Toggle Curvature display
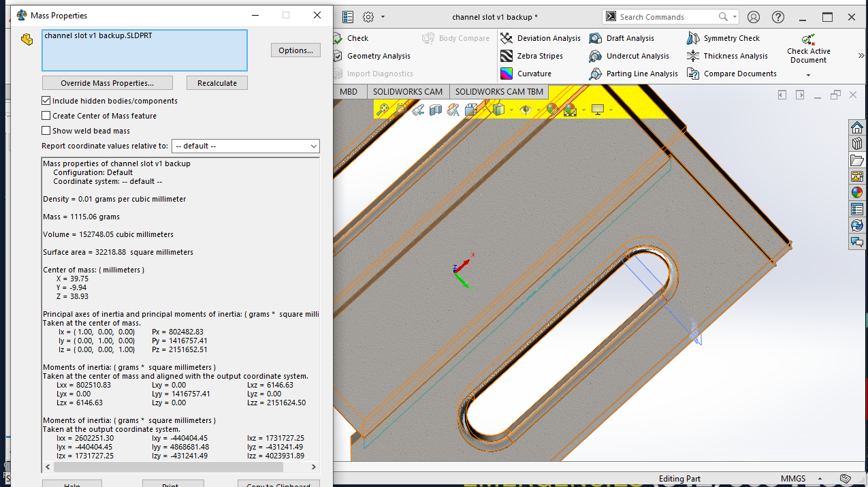Image resolution: width=868 pixels, height=487 pixels. [x=526, y=74]
